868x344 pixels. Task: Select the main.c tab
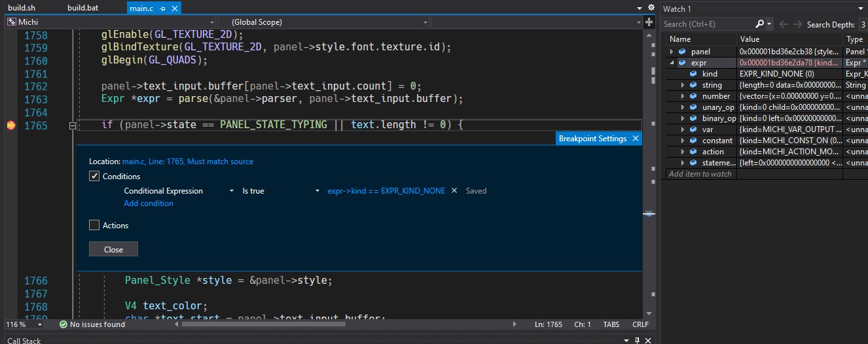coord(141,8)
